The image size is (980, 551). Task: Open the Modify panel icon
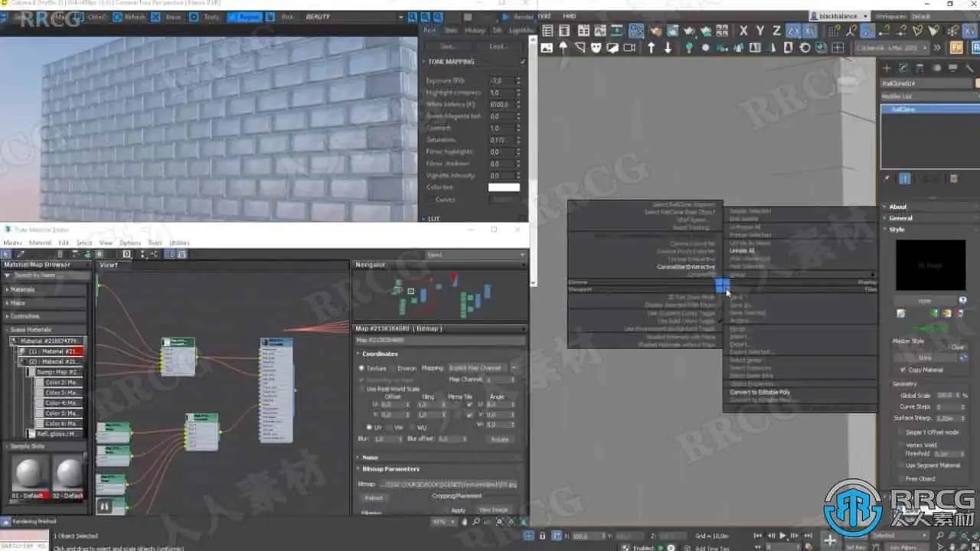[x=903, y=68]
